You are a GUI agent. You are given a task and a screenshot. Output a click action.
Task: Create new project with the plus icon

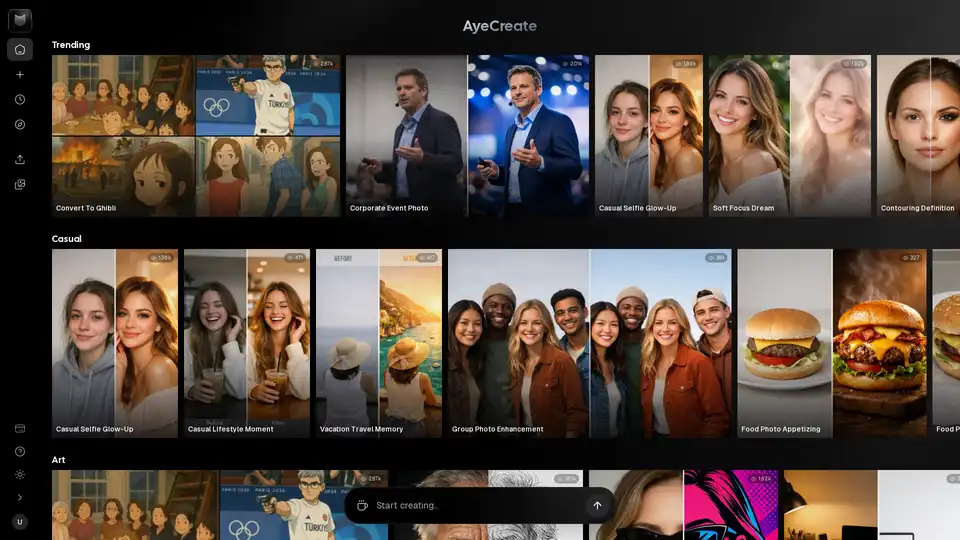(x=20, y=75)
